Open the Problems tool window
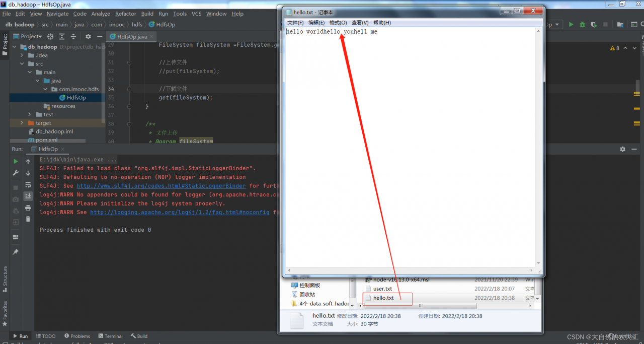 pos(77,336)
